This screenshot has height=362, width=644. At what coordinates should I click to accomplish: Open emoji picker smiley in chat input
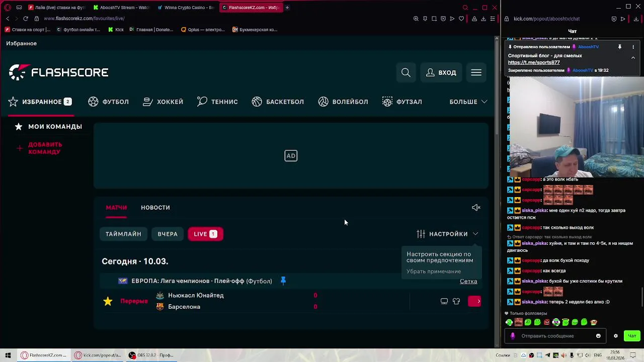click(598, 336)
